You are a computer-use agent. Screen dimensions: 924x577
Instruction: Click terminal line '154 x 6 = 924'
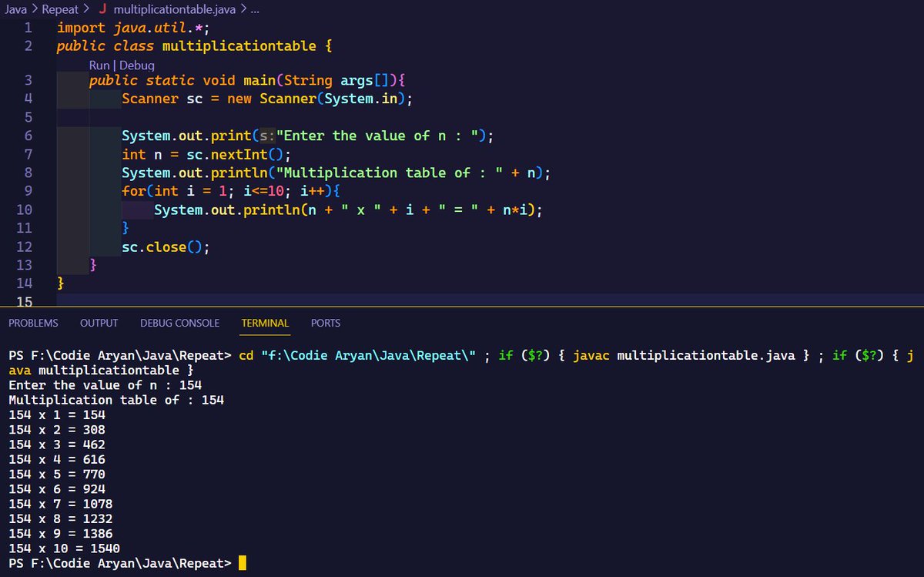coord(56,488)
